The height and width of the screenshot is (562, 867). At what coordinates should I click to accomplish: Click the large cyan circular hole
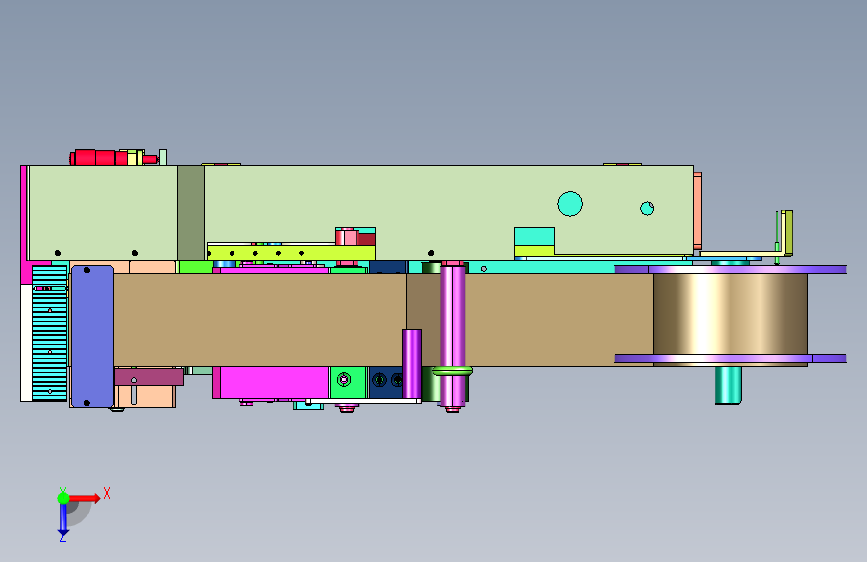pyautogui.click(x=570, y=204)
